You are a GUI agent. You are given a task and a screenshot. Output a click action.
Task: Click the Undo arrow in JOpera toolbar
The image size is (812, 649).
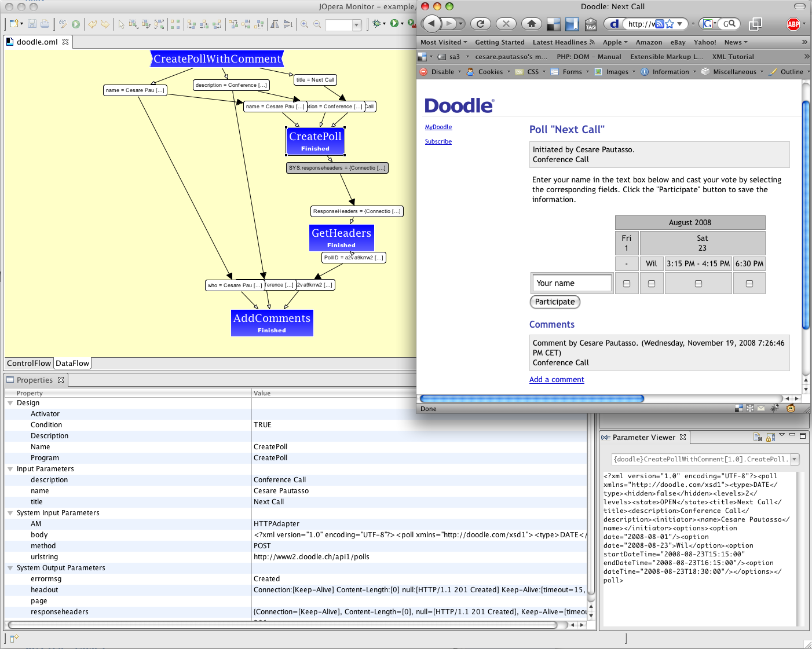[92, 24]
